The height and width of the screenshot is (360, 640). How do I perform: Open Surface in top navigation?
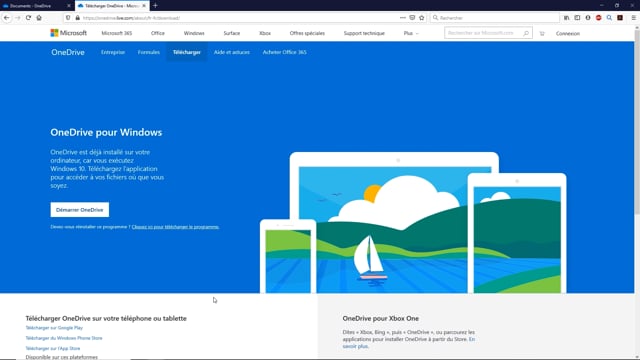231,33
